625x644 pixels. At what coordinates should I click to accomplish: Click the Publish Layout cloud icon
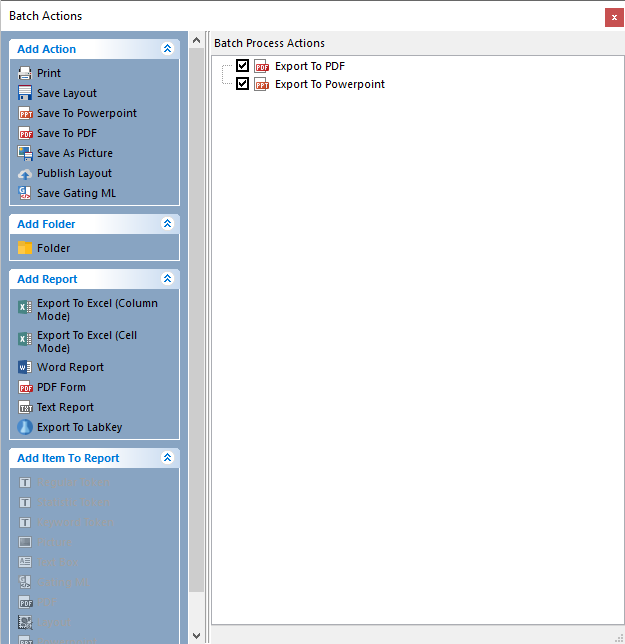25,174
